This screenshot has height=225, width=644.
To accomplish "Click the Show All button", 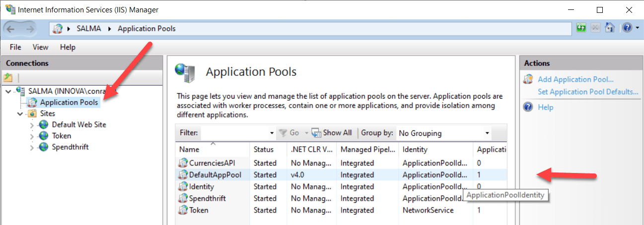I will (337, 133).
